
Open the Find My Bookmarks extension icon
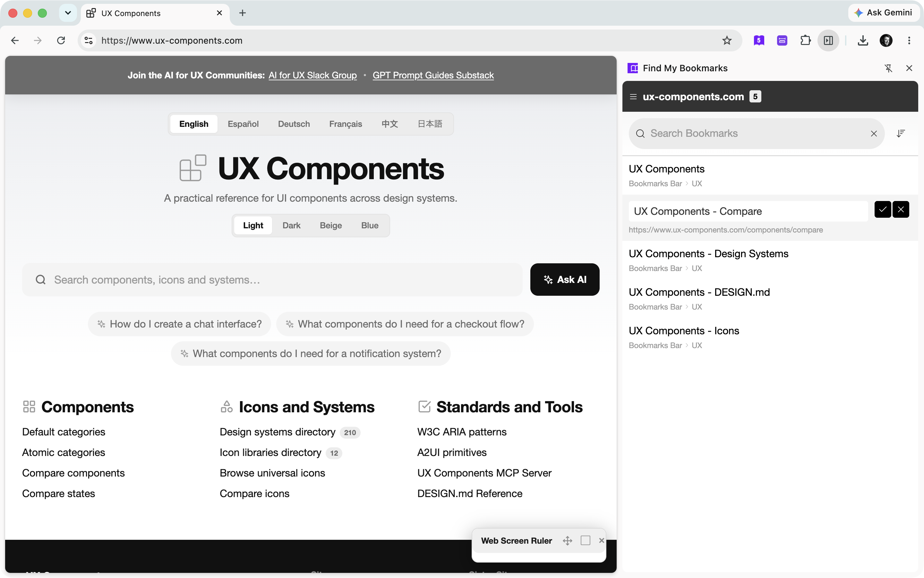click(759, 40)
